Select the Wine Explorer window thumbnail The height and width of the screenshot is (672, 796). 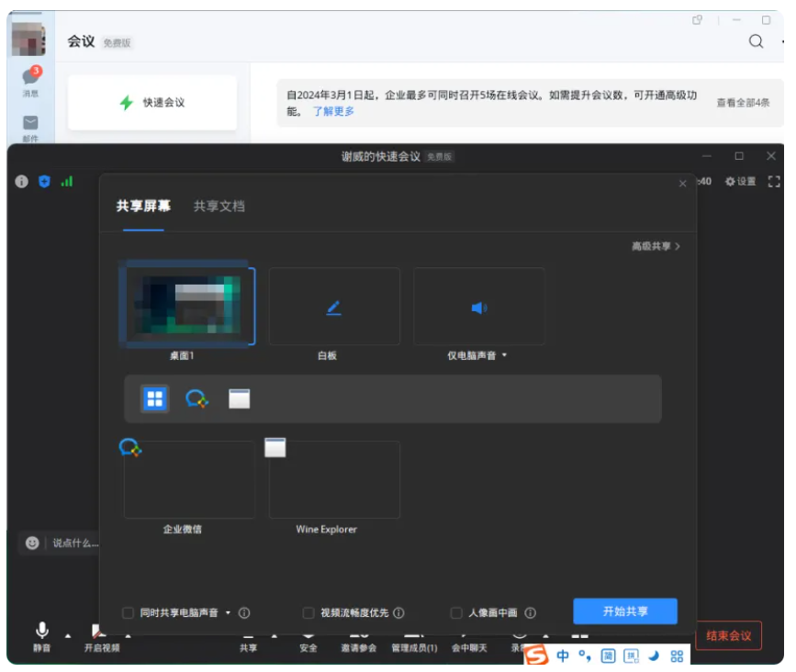tap(334, 479)
